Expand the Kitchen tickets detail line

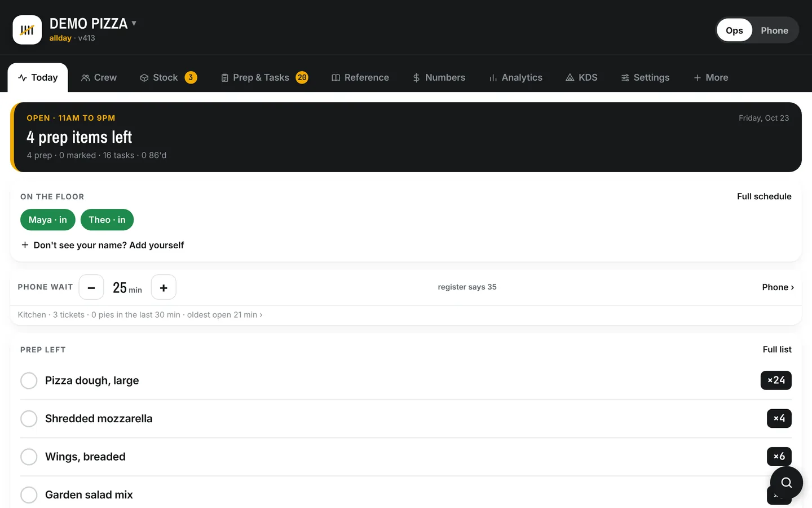click(140, 315)
